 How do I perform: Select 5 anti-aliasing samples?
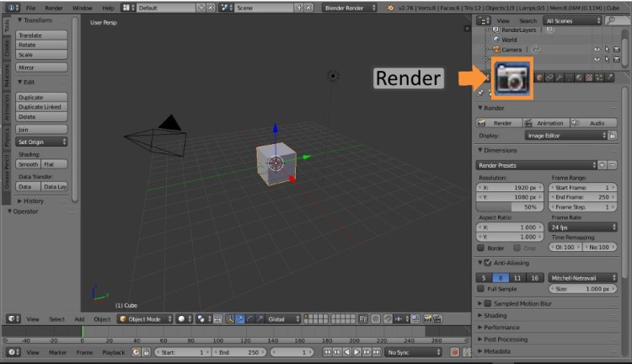pos(484,278)
